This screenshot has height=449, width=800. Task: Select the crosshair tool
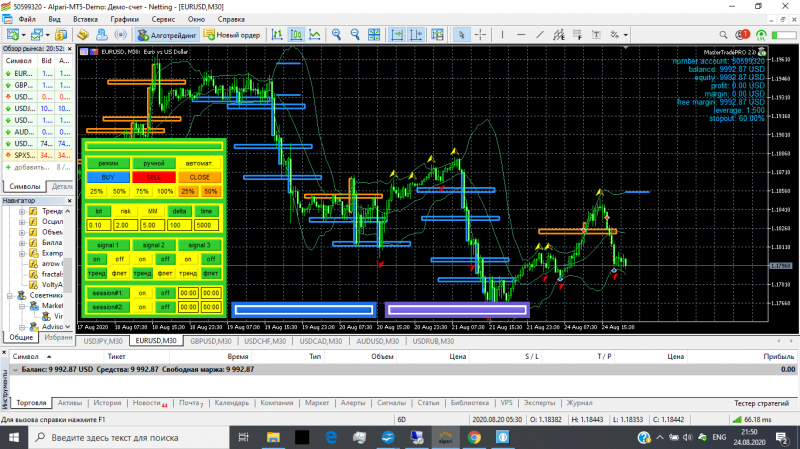click(480, 35)
